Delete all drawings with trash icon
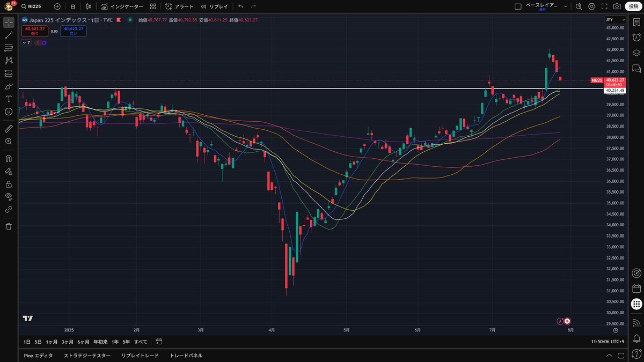 coord(9,226)
